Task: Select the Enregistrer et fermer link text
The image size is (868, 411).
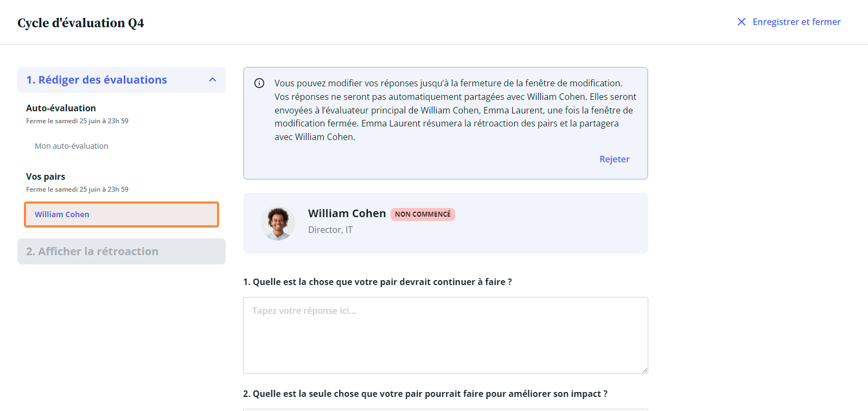Action: click(x=796, y=22)
